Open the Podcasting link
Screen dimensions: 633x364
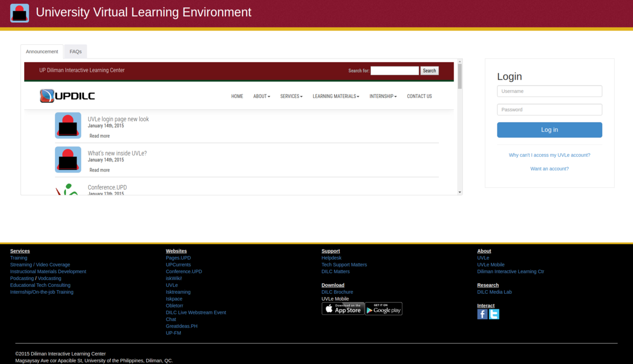[22, 278]
